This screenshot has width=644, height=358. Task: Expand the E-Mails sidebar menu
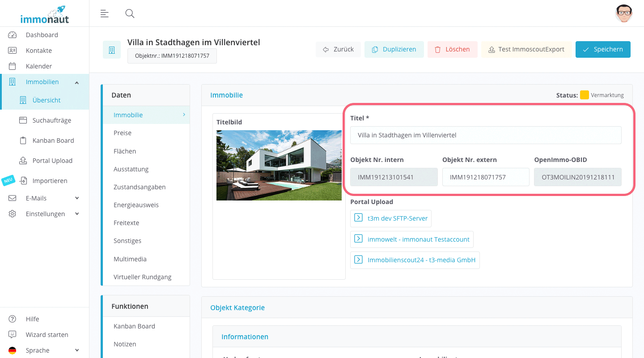point(76,198)
